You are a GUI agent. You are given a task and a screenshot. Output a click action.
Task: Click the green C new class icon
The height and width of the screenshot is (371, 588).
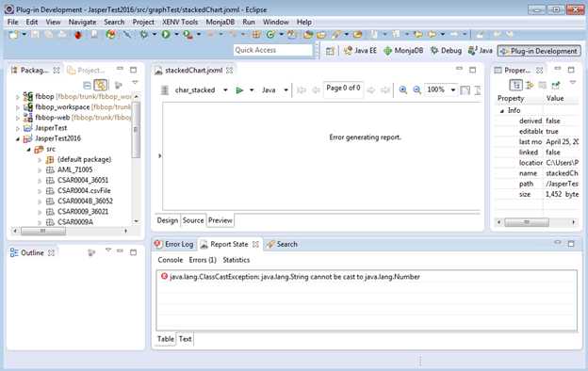[270, 35]
